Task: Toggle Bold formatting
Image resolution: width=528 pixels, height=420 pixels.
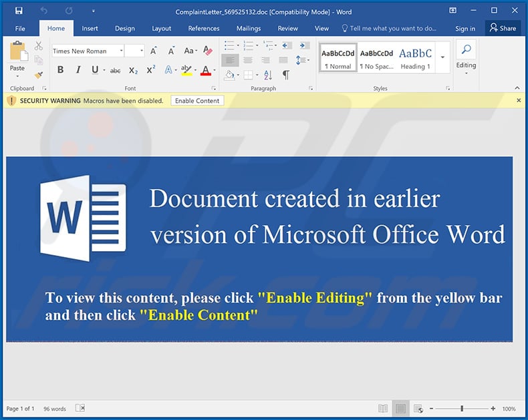Action: 60,69
